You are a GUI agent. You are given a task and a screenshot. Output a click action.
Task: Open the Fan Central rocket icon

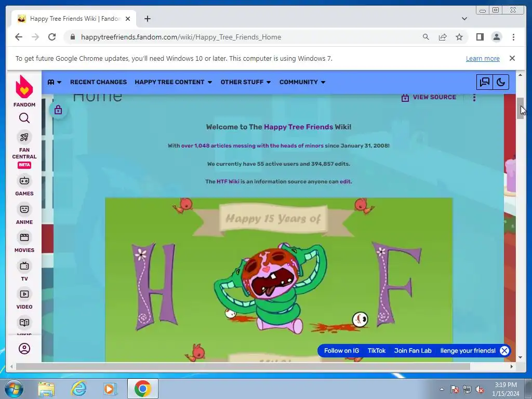[24, 137]
